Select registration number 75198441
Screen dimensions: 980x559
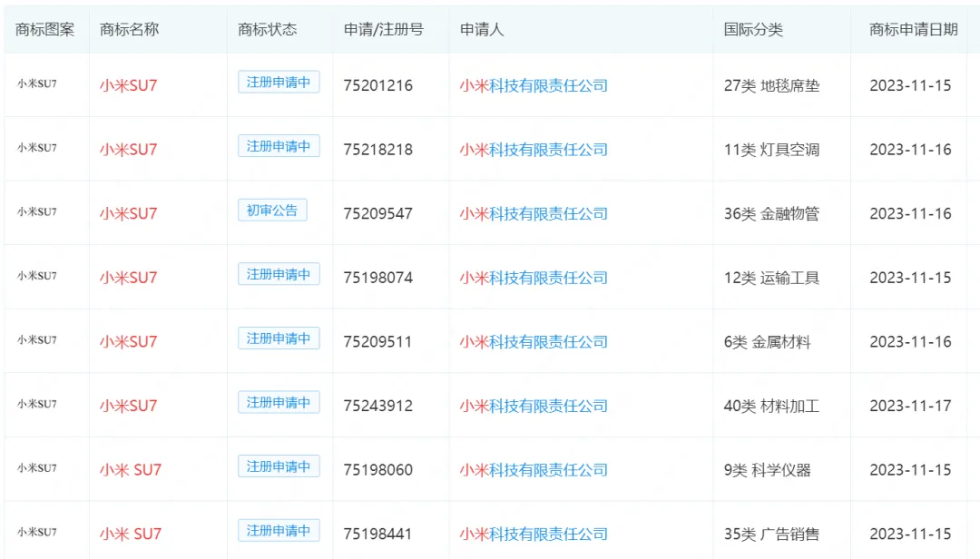(x=377, y=534)
